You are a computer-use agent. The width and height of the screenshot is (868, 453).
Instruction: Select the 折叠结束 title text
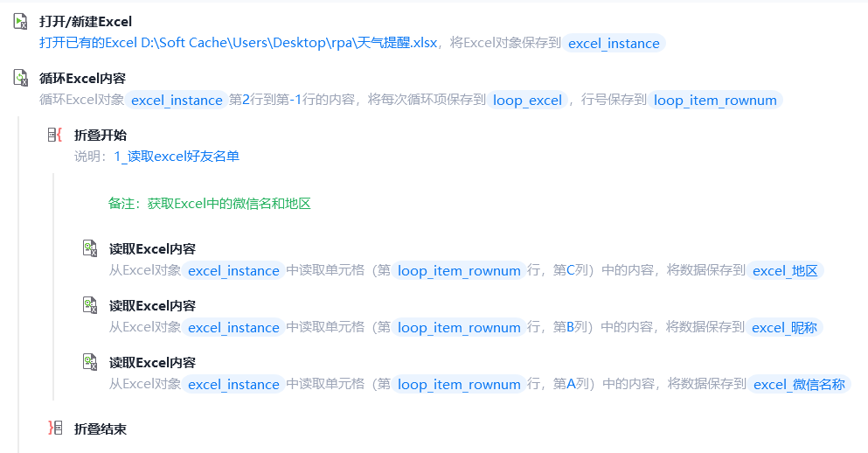[x=101, y=429]
